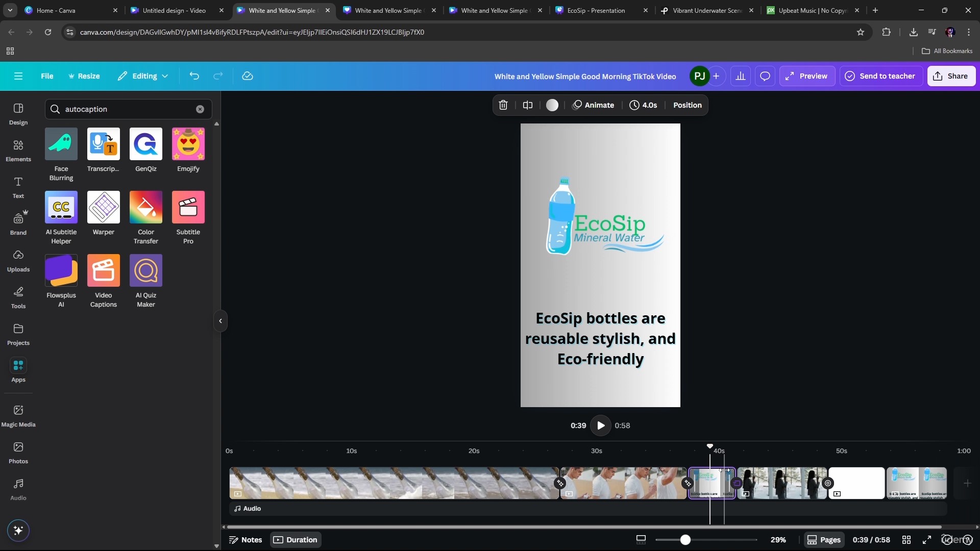The height and width of the screenshot is (551, 980).
Task: Open the File menu
Action: (x=47, y=76)
